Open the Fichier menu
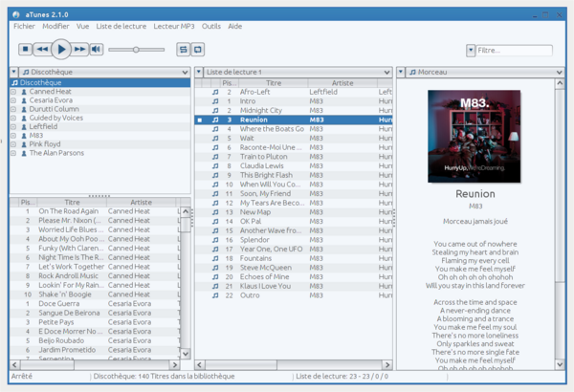The height and width of the screenshot is (392, 574). click(24, 26)
